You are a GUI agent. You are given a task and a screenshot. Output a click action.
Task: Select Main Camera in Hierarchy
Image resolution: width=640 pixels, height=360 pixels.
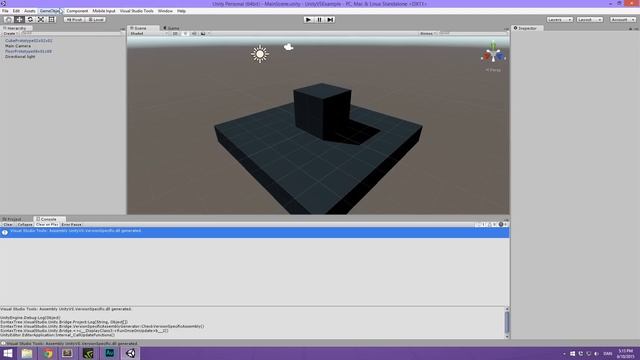tap(18, 46)
